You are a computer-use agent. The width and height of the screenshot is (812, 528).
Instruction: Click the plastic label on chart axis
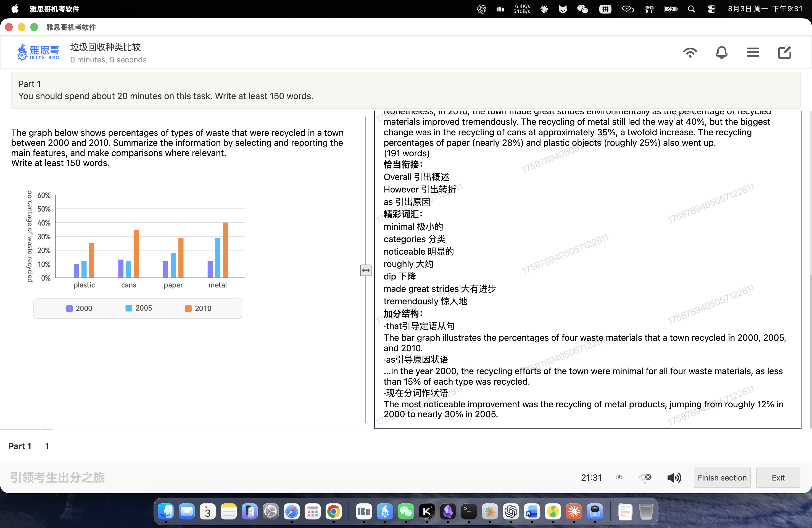(84, 285)
